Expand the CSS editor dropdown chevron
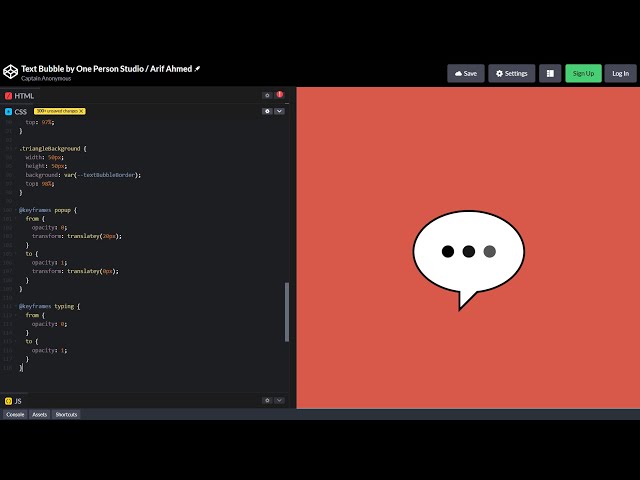This screenshot has height=480, width=640. 280,111
